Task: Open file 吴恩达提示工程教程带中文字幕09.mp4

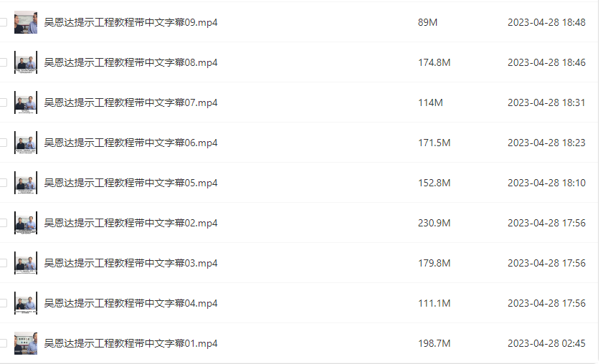Action: (130, 22)
